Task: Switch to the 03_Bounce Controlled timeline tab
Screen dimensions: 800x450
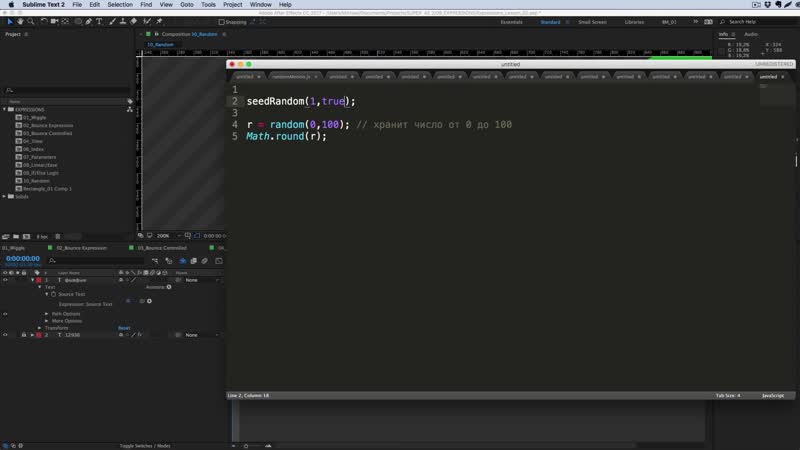Action: tap(162, 248)
